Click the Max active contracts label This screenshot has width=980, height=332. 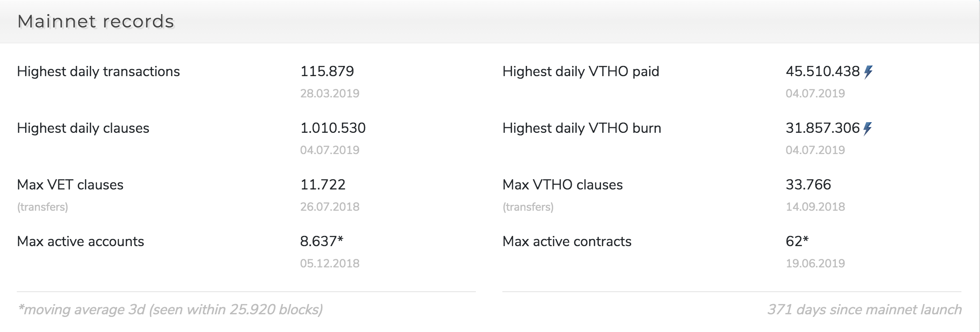[x=567, y=241]
